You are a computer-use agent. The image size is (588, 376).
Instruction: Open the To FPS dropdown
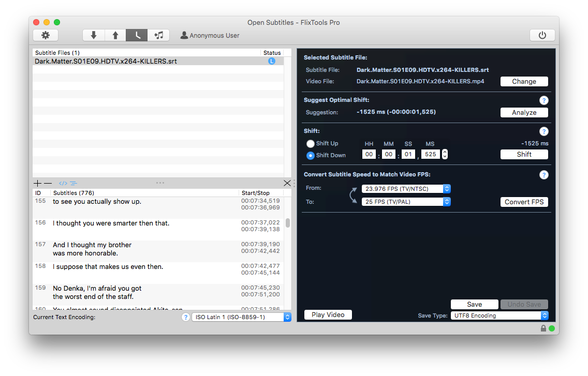(x=406, y=202)
